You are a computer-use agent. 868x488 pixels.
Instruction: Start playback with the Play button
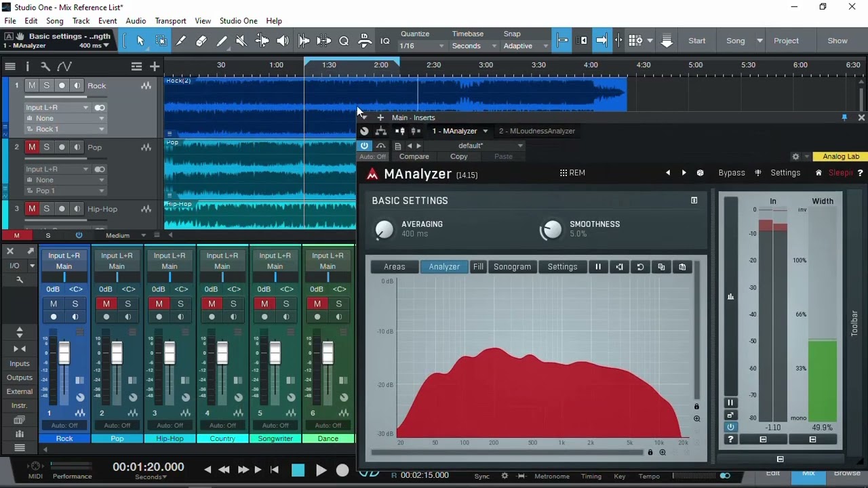click(x=321, y=470)
